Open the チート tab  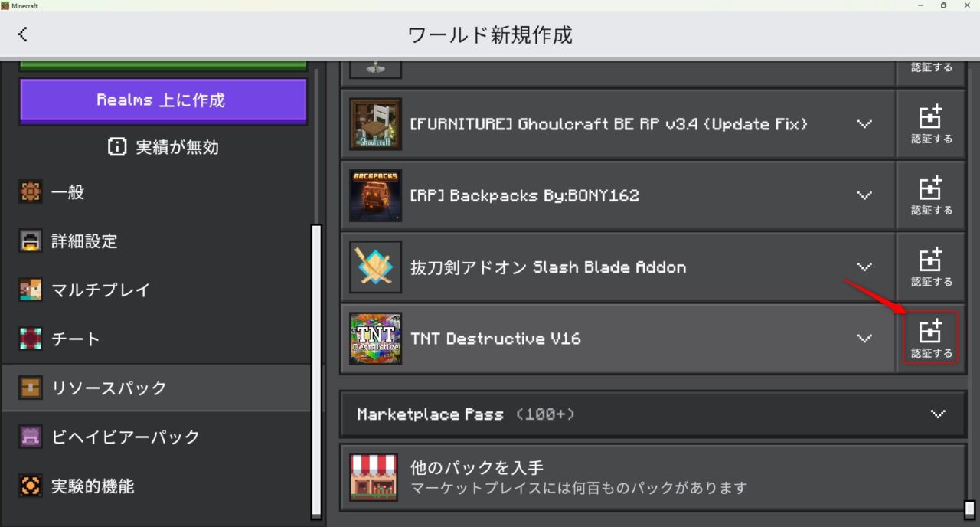point(155,339)
